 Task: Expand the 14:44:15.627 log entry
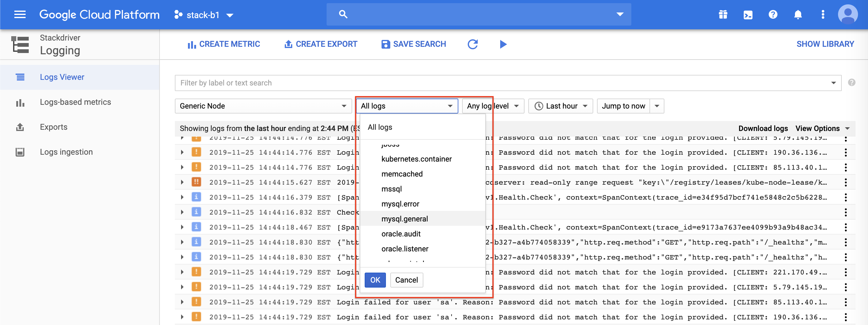coord(182,182)
